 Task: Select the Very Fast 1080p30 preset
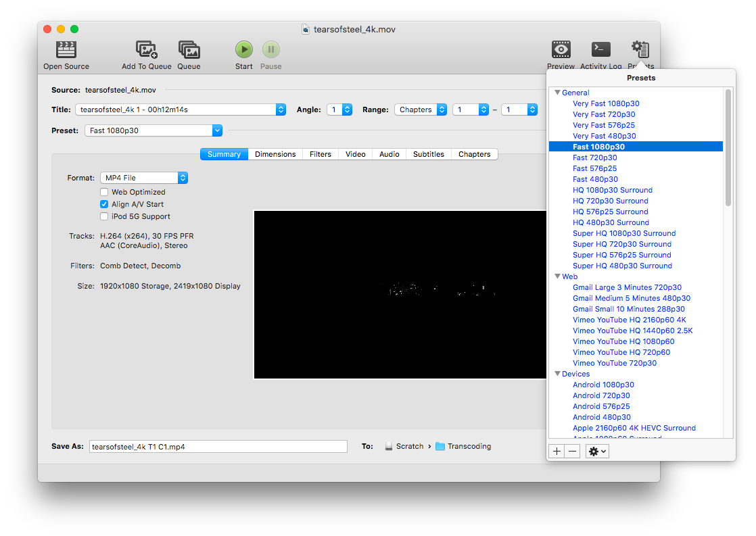pyautogui.click(x=606, y=103)
